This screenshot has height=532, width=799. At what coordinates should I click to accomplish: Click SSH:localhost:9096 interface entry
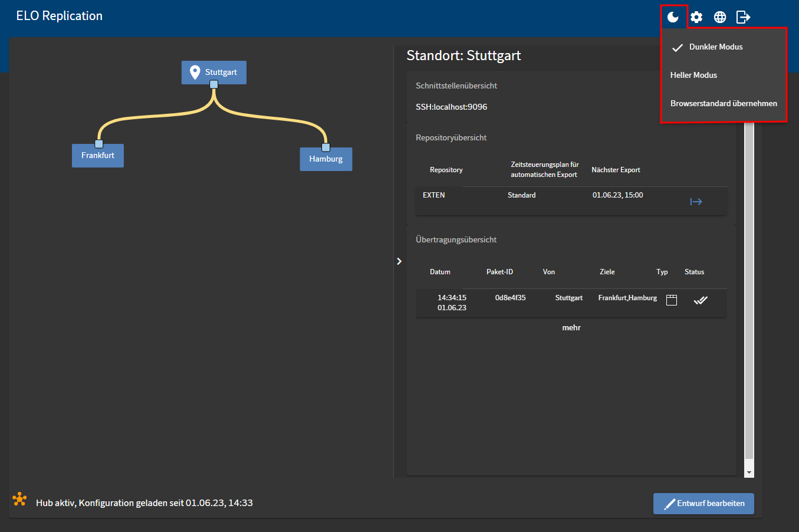pos(452,107)
